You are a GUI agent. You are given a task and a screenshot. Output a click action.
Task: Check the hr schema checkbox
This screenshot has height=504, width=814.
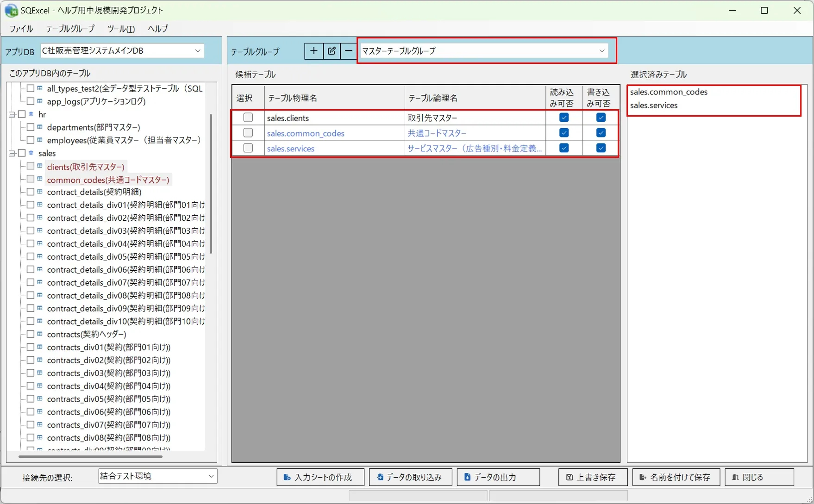(x=22, y=114)
